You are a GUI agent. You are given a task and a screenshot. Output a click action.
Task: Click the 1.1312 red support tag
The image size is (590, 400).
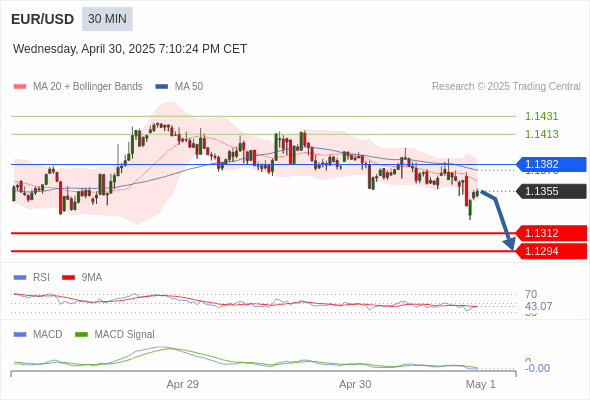coord(551,233)
